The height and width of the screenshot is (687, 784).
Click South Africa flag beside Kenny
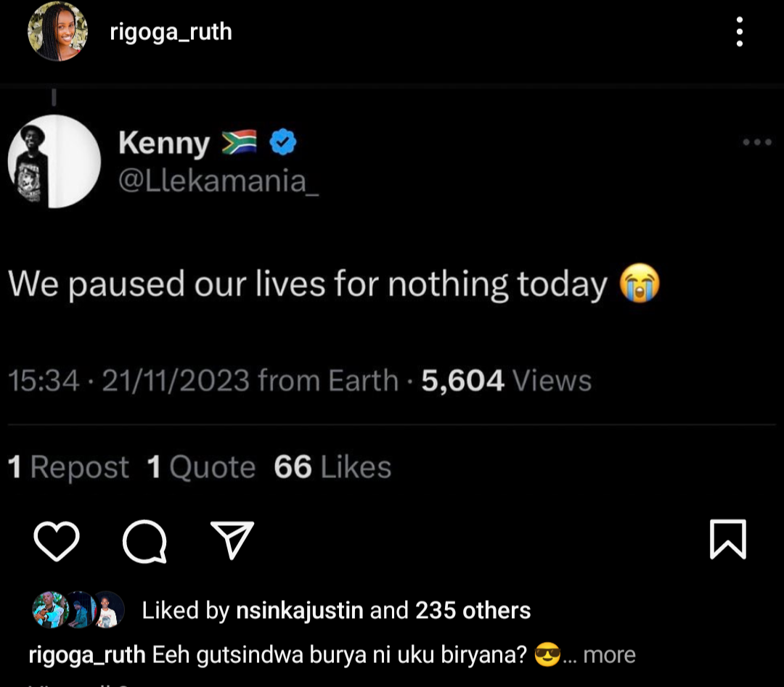coord(240,143)
